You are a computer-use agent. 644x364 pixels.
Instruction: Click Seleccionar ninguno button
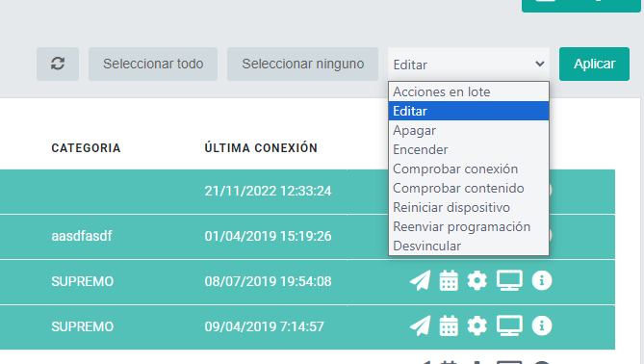[302, 64]
